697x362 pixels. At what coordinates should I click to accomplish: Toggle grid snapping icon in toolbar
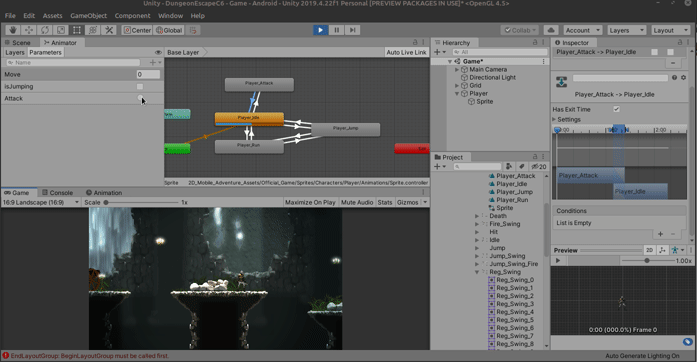point(193,30)
